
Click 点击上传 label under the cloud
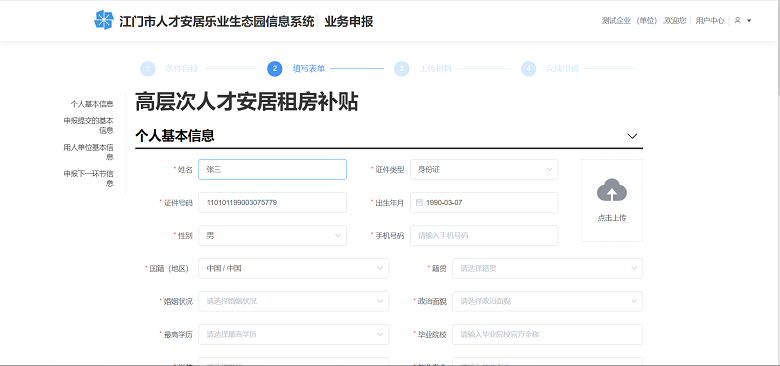(x=612, y=218)
